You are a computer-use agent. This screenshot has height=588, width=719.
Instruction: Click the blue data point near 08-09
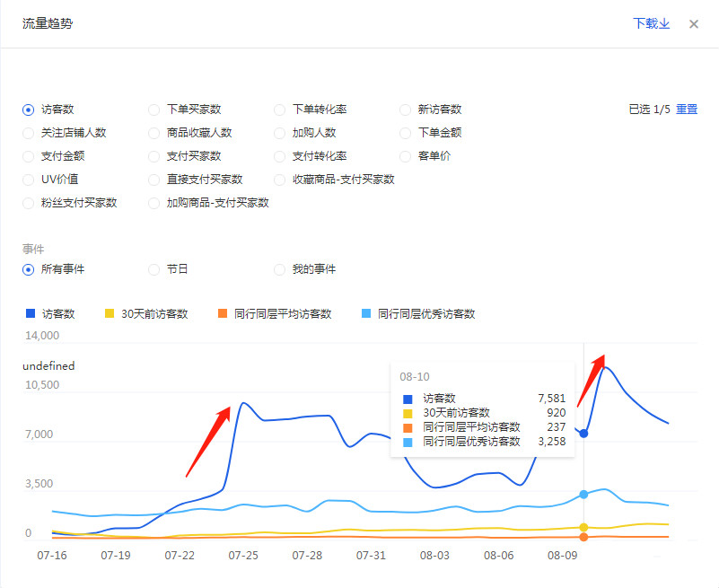pyautogui.click(x=583, y=433)
